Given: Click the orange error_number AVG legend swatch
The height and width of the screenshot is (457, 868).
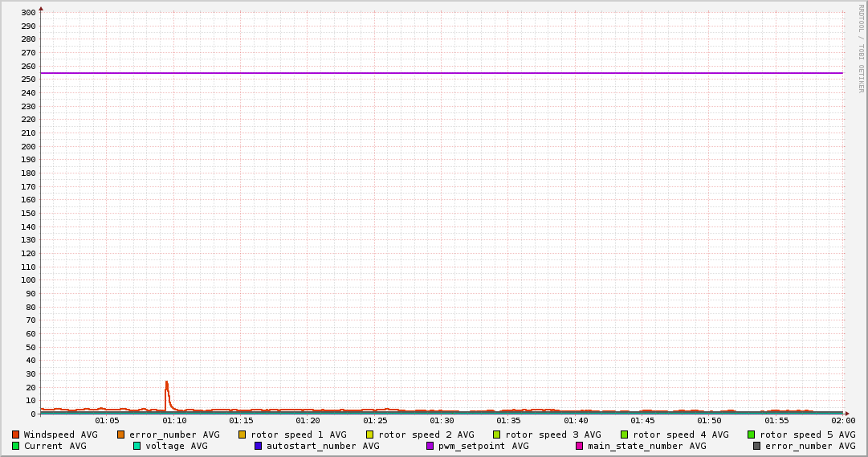Looking at the screenshot, I should point(120,435).
